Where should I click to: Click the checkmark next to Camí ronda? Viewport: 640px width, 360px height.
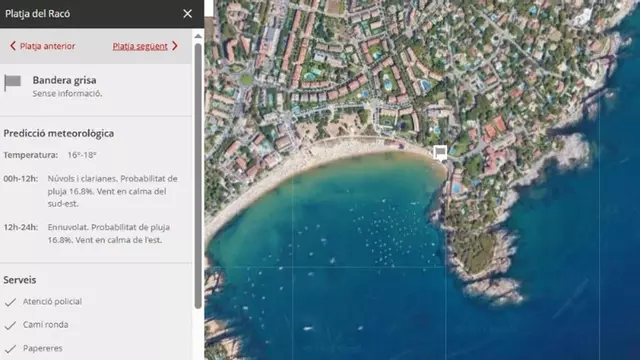coord(10,325)
